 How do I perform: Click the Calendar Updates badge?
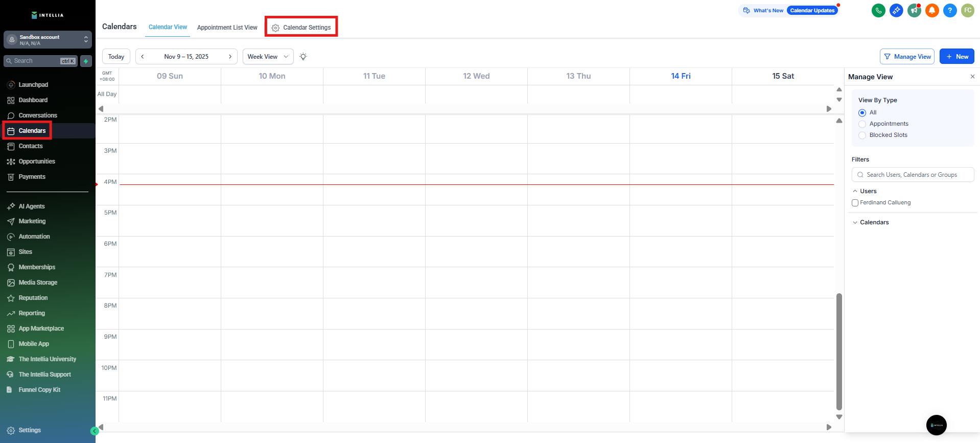pyautogui.click(x=812, y=10)
